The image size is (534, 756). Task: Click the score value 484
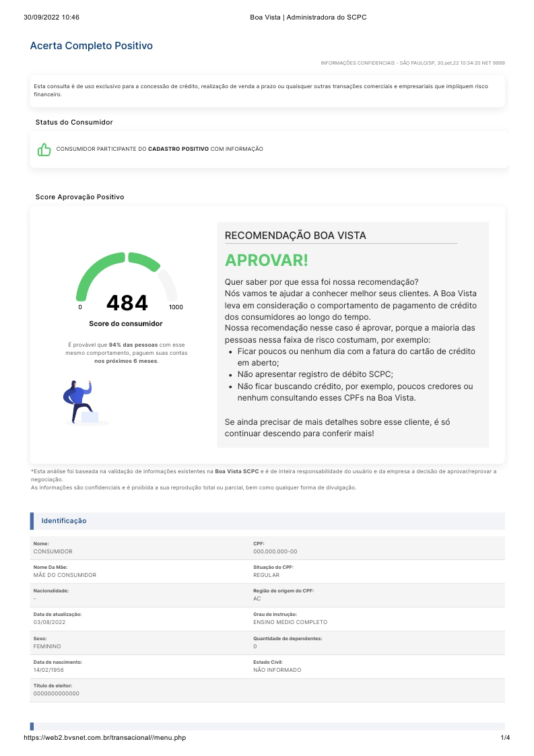pos(127,303)
